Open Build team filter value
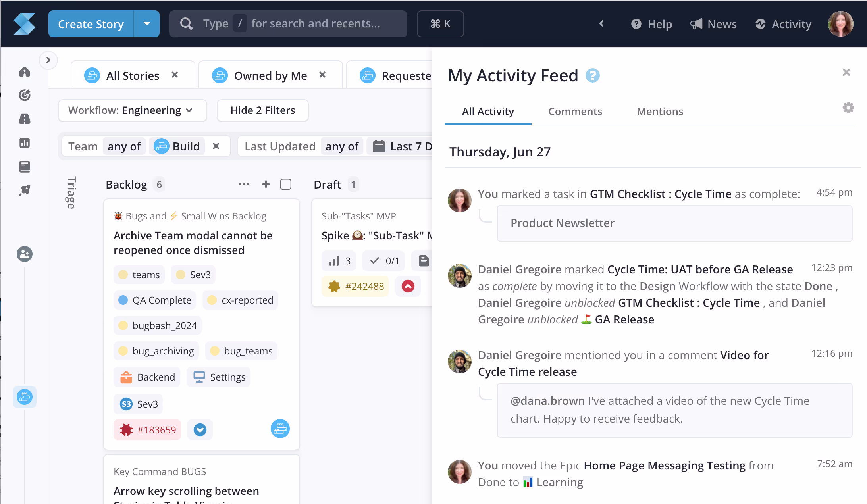This screenshot has height=504, width=867. tap(177, 146)
